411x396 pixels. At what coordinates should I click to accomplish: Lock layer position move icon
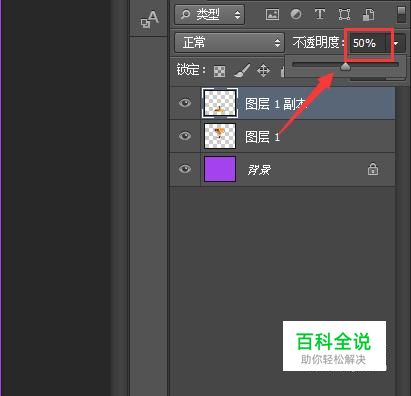coord(263,71)
